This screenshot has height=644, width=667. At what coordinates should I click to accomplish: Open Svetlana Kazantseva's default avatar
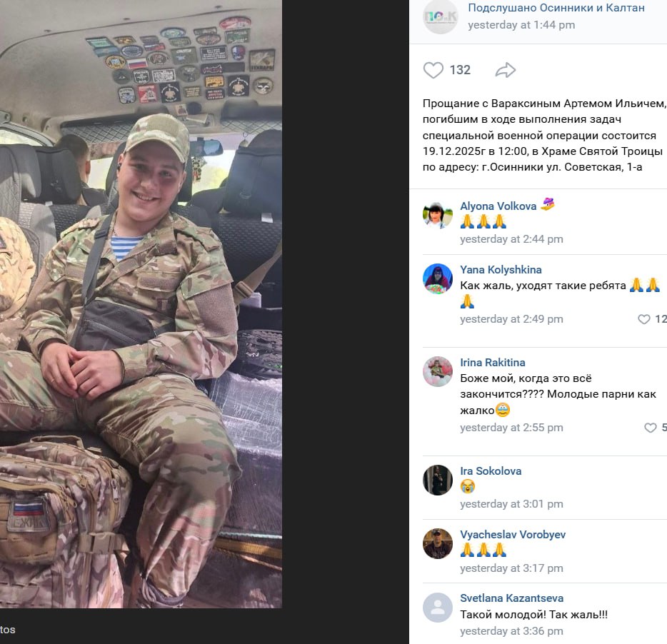(438, 607)
